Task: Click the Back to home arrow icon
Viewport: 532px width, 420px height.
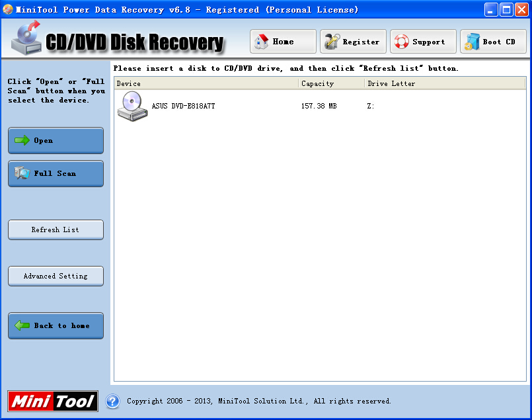Action: click(x=22, y=325)
